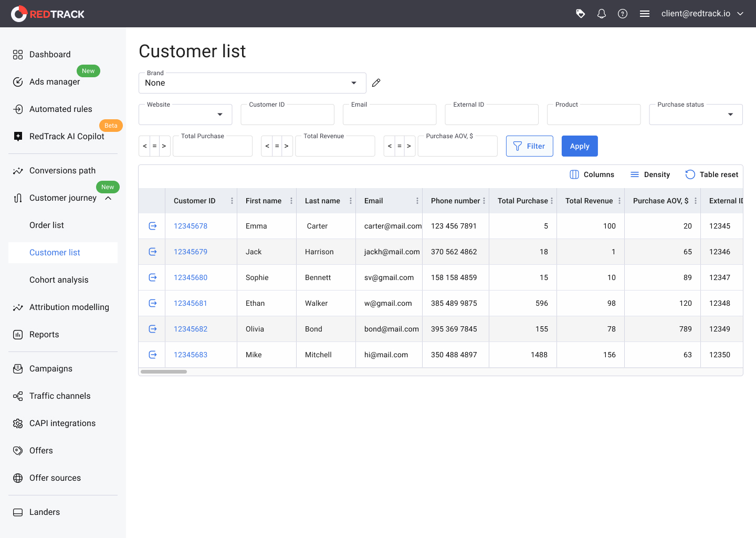This screenshot has height=538, width=756.
Task: Click the pencil edit icon beside Brand
Action: tap(376, 83)
